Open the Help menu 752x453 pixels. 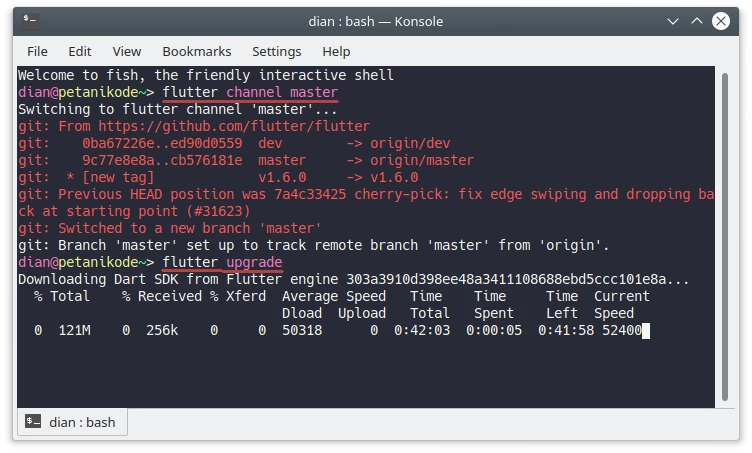(x=336, y=51)
